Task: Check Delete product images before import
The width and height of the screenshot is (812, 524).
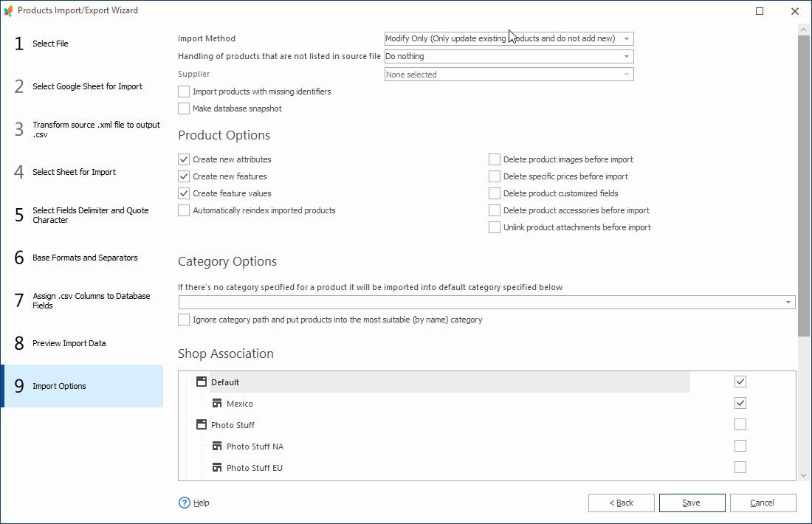Action: pyautogui.click(x=495, y=159)
